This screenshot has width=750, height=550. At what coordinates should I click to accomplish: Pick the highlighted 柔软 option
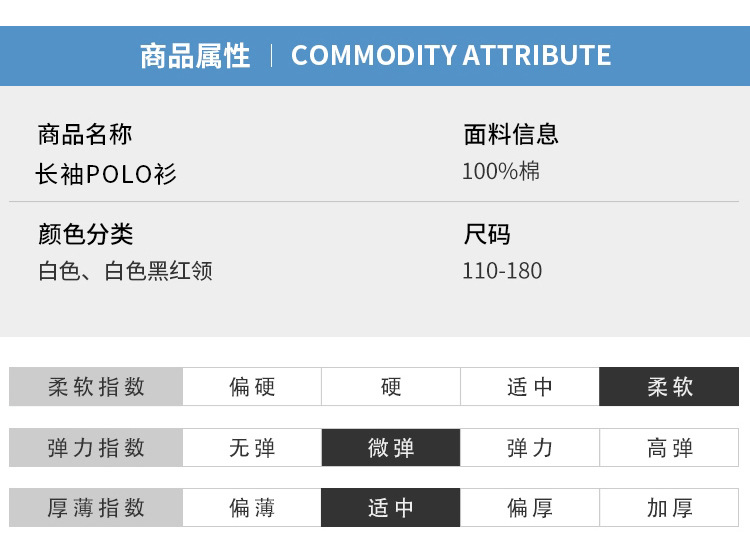(669, 387)
